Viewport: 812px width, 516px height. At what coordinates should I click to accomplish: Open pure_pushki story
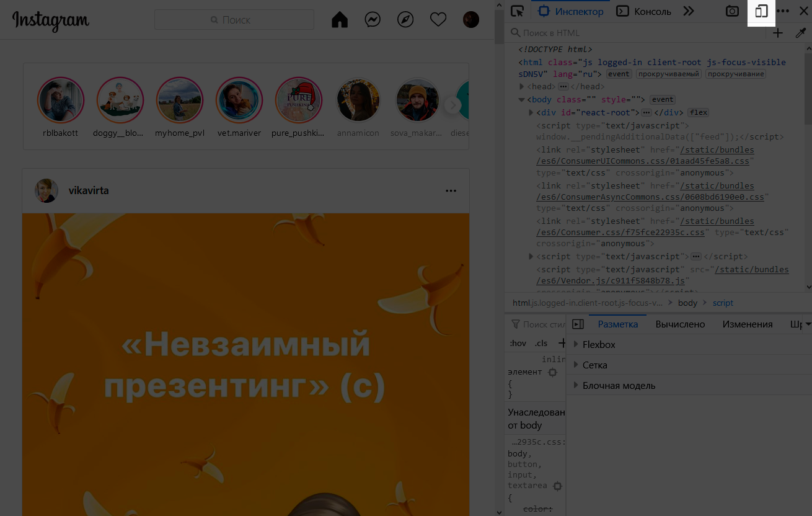[299, 100]
